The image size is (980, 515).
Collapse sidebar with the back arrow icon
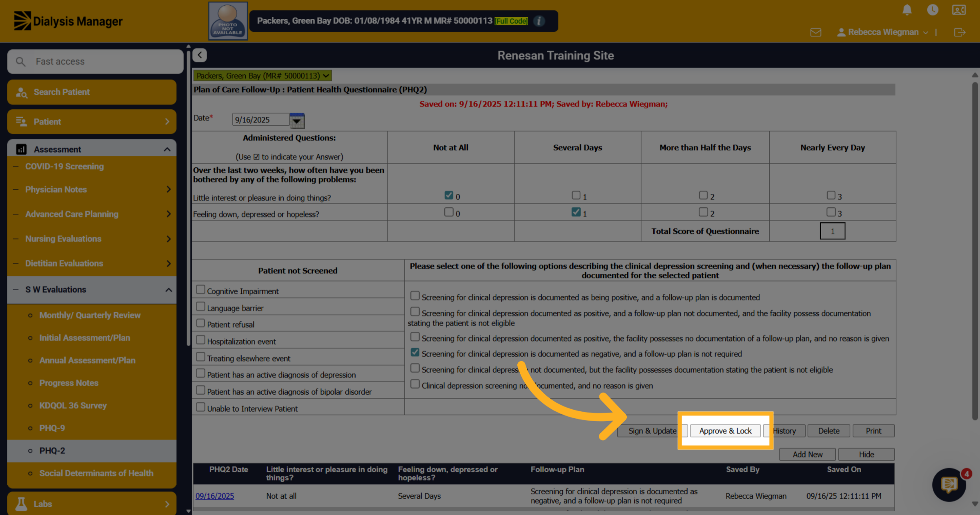pos(200,55)
